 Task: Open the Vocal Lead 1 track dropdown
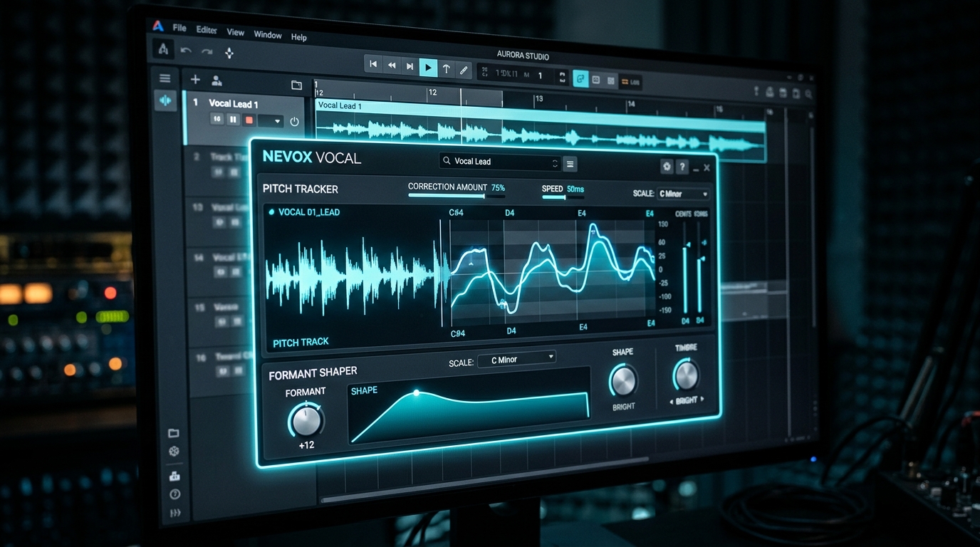tap(270, 121)
